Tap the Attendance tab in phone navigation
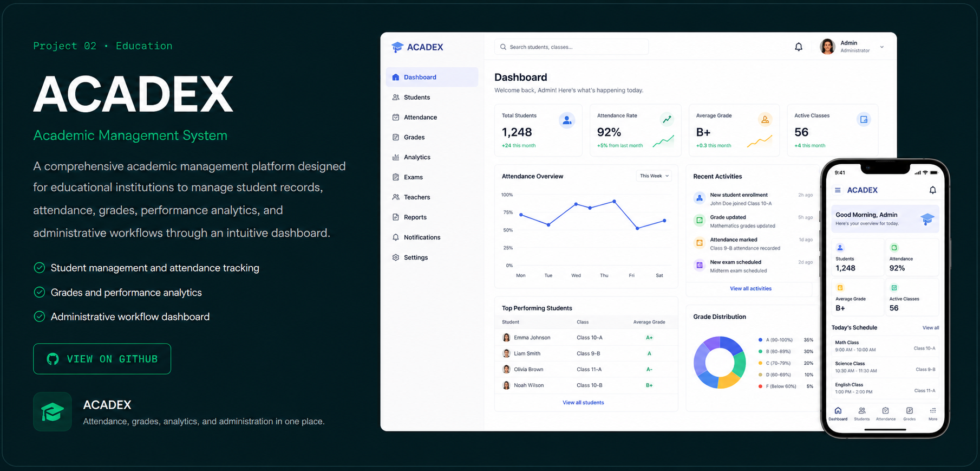 point(886,414)
